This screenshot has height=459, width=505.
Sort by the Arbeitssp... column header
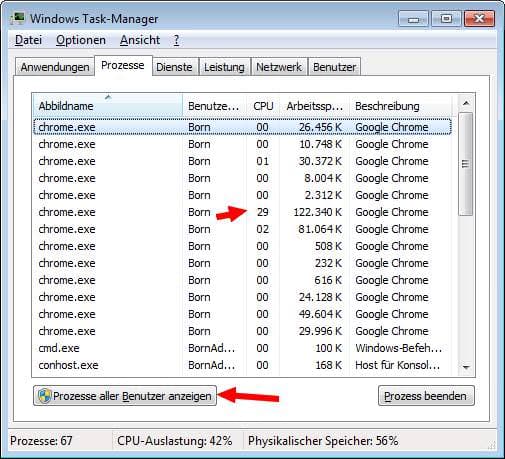tap(314, 106)
